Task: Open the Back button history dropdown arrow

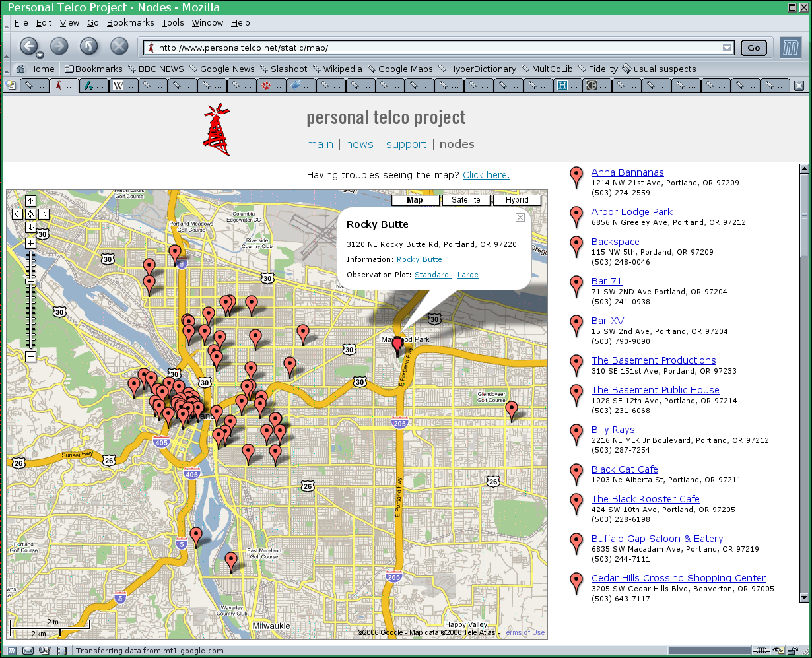Action: (40, 55)
